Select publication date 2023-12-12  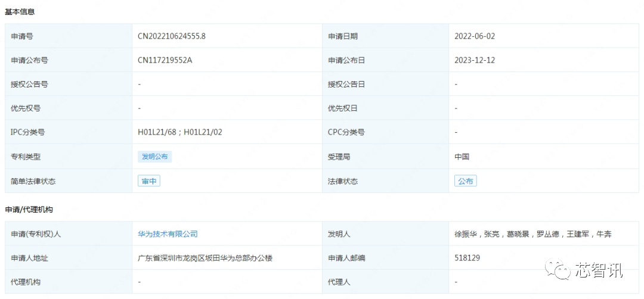(x=475, y=60)
